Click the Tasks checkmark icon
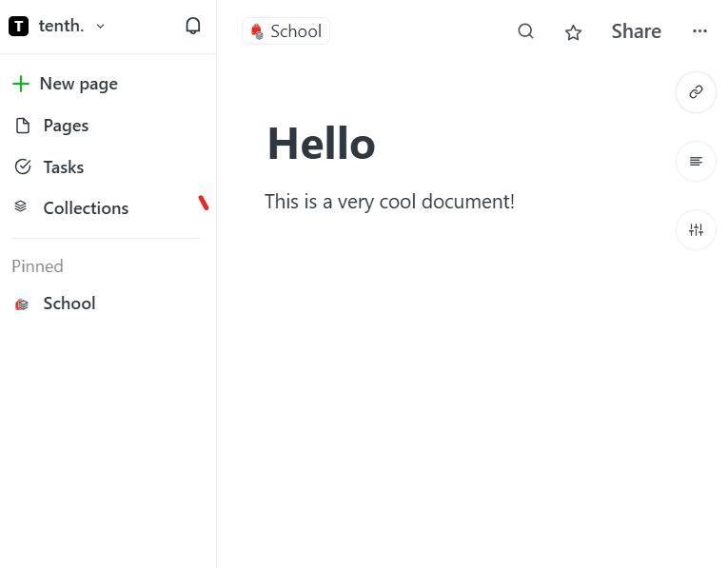The width and height of the screenshot is (728, 568). pos(22,166)
